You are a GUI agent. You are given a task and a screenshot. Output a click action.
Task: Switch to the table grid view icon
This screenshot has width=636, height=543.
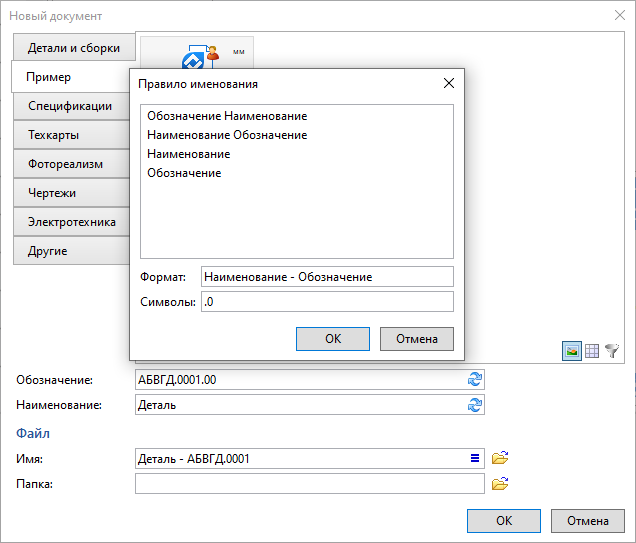click(x=592, y=351)
